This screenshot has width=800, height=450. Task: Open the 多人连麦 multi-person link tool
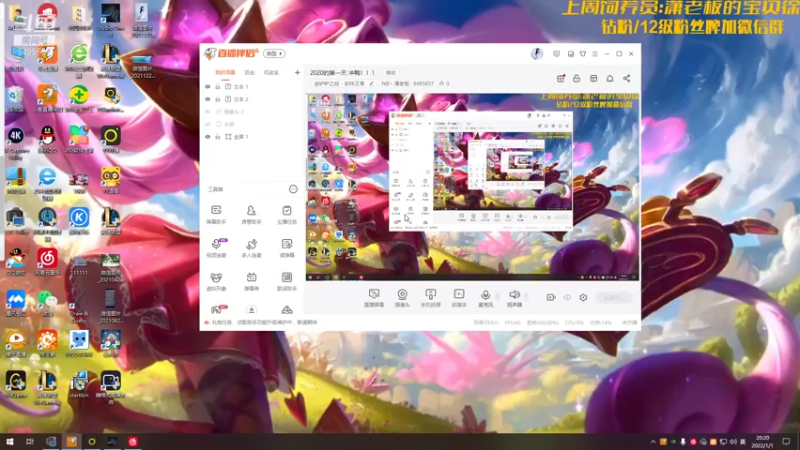coord(251,247)
